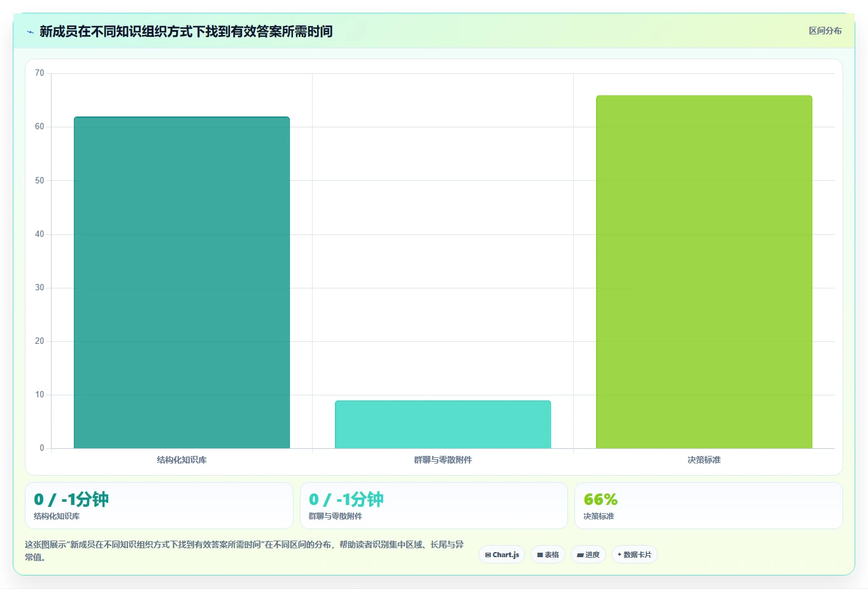Click the 结构化知识库 x-axis label
Image resolution: width=868 pixels, height=589 pixels.
(181, 460)
